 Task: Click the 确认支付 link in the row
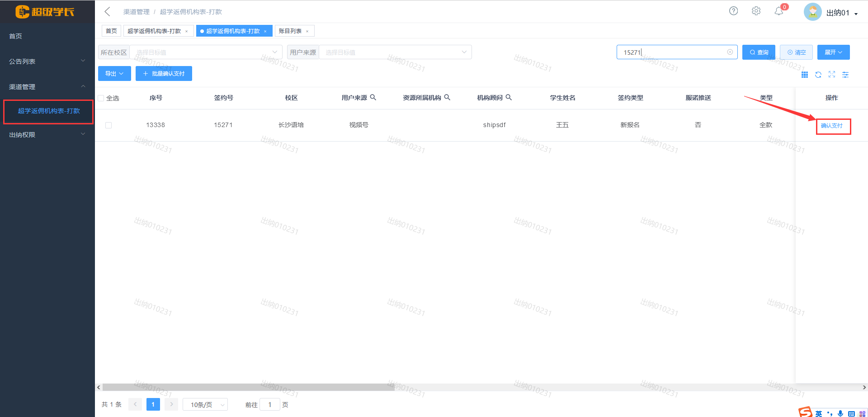coord(831,126)
